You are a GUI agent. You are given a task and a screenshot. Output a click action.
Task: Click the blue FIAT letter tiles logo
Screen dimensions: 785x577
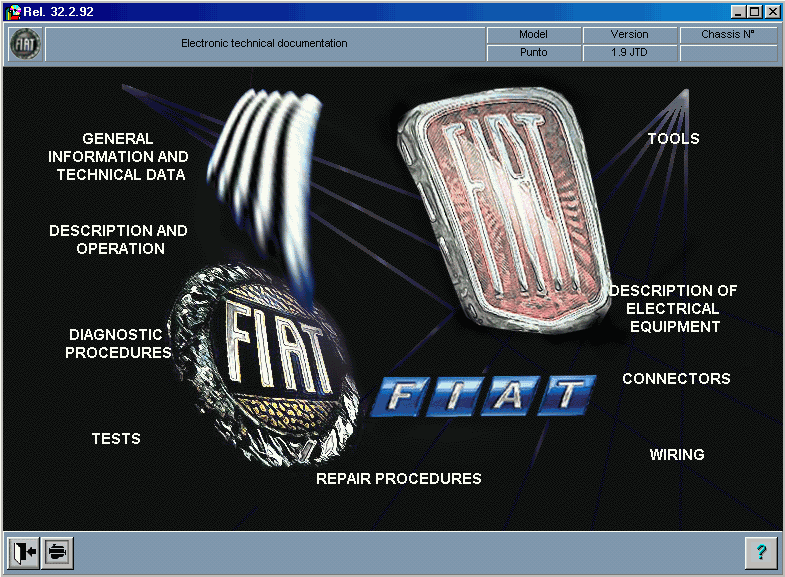(x=484, y=396)
